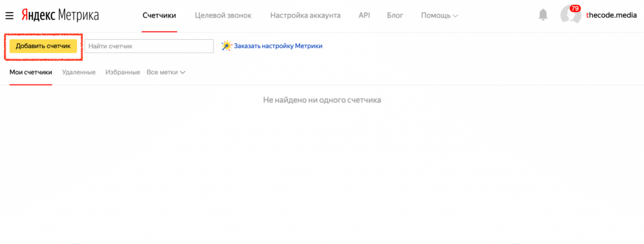Viewport: 644px width, 244px height.
Task: Click the user avatar picture
Action: pyautogui.click(x=569, y=16)
